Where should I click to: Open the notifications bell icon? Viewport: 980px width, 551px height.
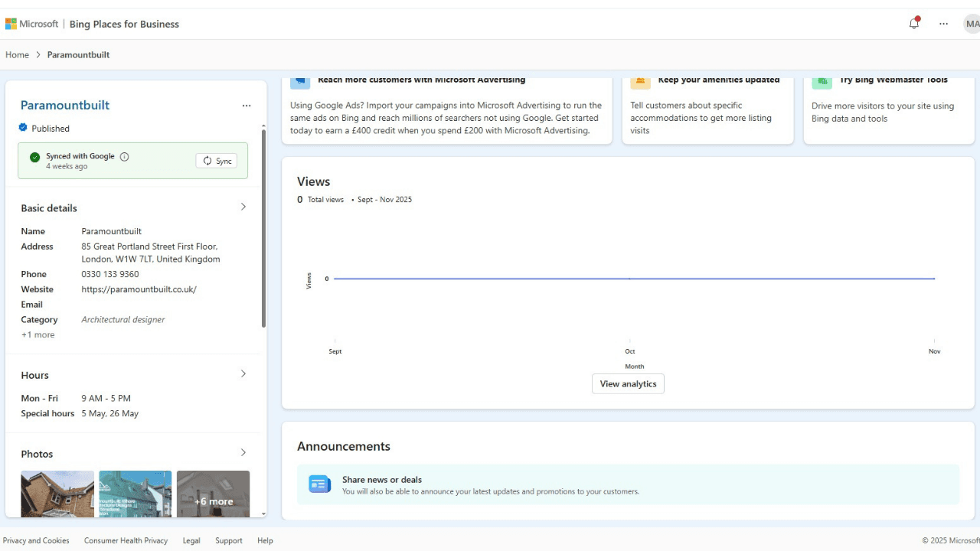[913, 24]
